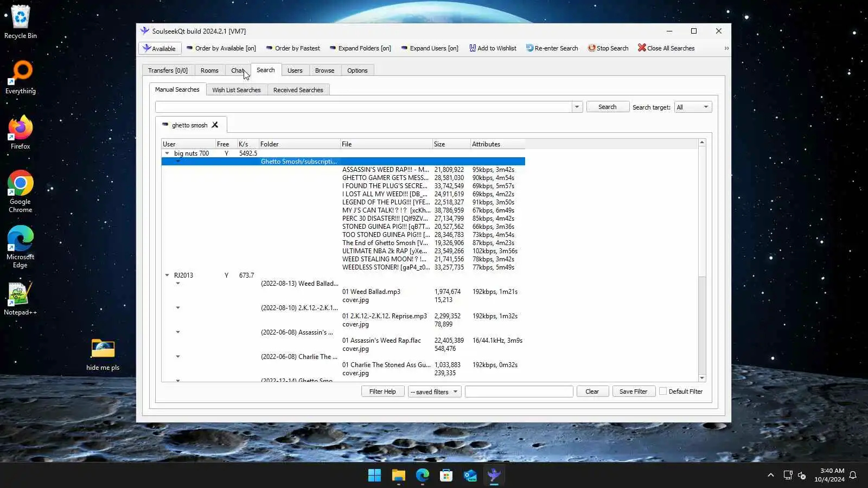Open the Chat tab
The image size is (868, 488).
click(x=238, y=70)
